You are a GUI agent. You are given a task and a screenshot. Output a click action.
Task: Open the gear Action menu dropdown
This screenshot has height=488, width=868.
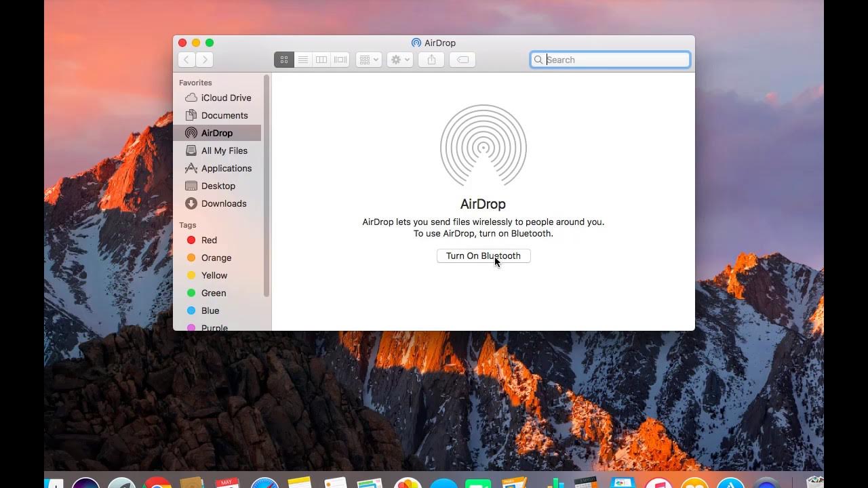[x=400, y=60]
